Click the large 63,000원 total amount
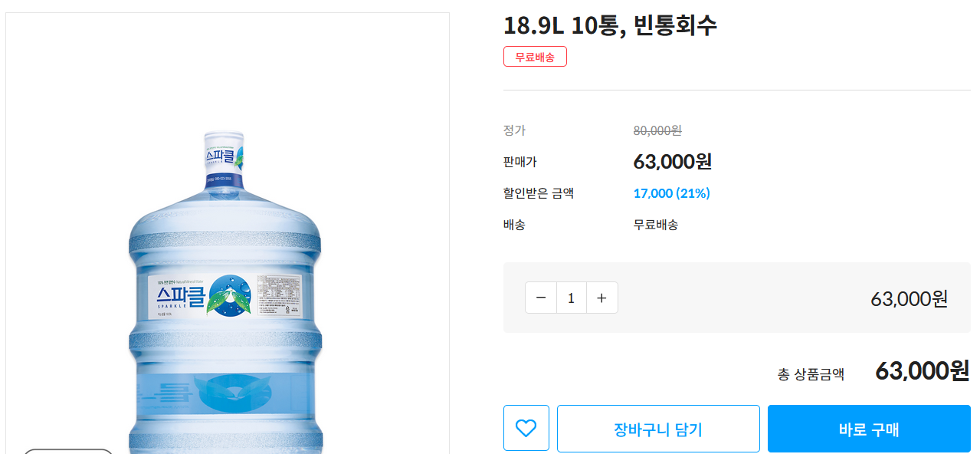This screenshot has height=454, width=980. click(x=922, y=371)
